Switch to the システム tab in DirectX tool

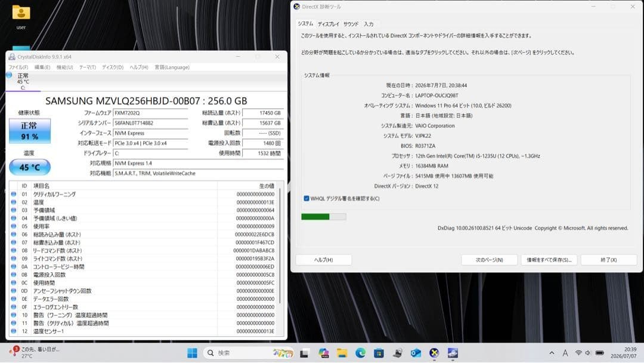point(305,24)
